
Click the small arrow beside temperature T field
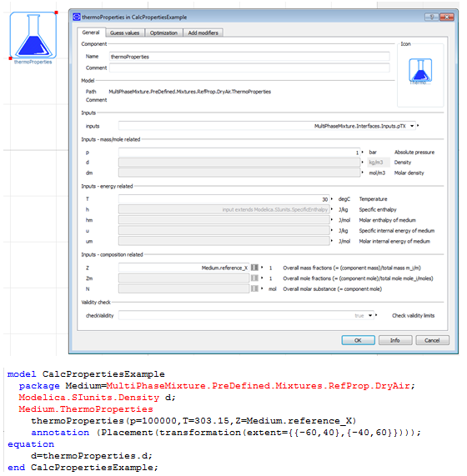332,199
